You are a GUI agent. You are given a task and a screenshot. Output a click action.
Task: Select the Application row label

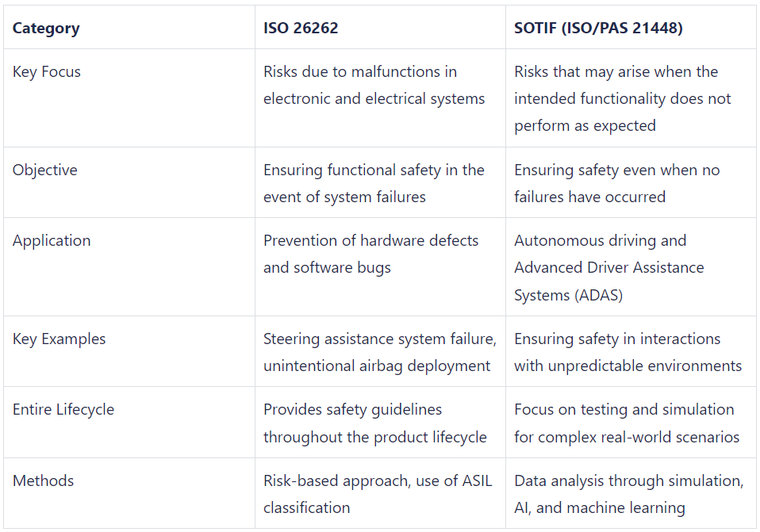tap(52, 240)
